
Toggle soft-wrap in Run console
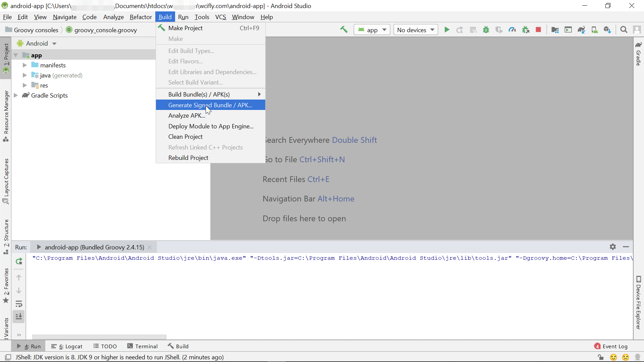click(x=19, y=304)
